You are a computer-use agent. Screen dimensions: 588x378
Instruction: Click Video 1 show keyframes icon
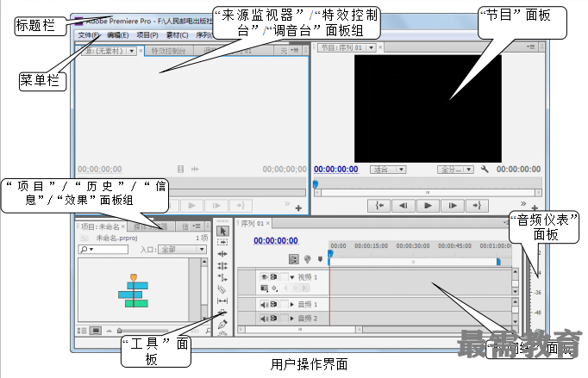point(274,288)
